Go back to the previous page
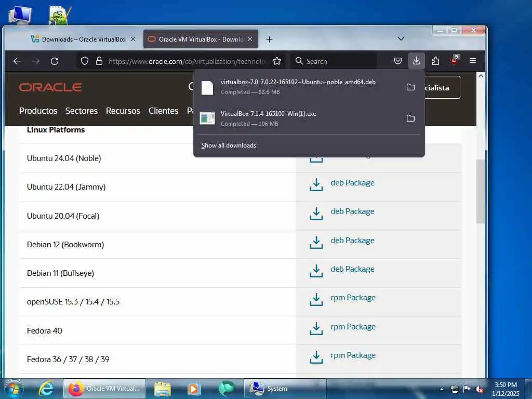 17,61
